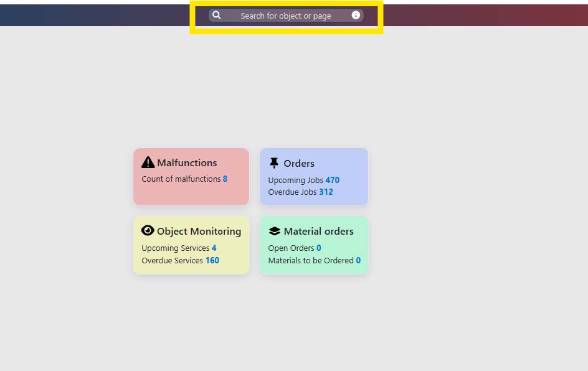The image size is (588, 371).
Task: Click the Object Monitoring eye icon
Action: [148, 231]
